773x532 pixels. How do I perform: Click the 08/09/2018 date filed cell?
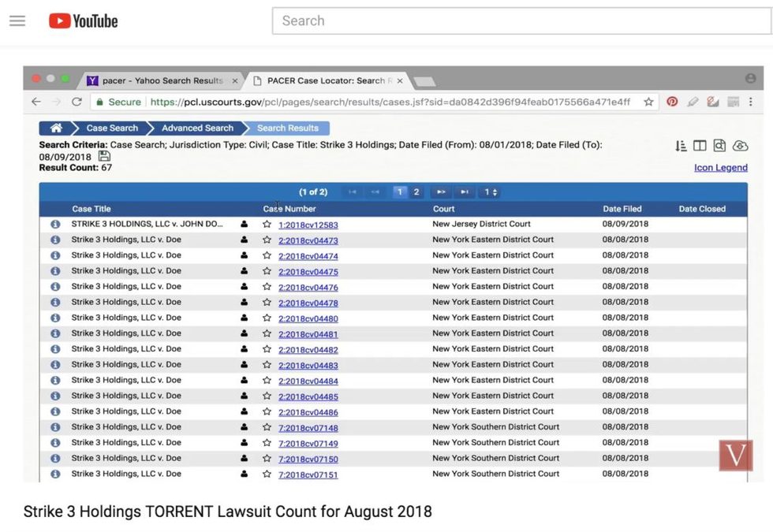[x=625, y=224]
